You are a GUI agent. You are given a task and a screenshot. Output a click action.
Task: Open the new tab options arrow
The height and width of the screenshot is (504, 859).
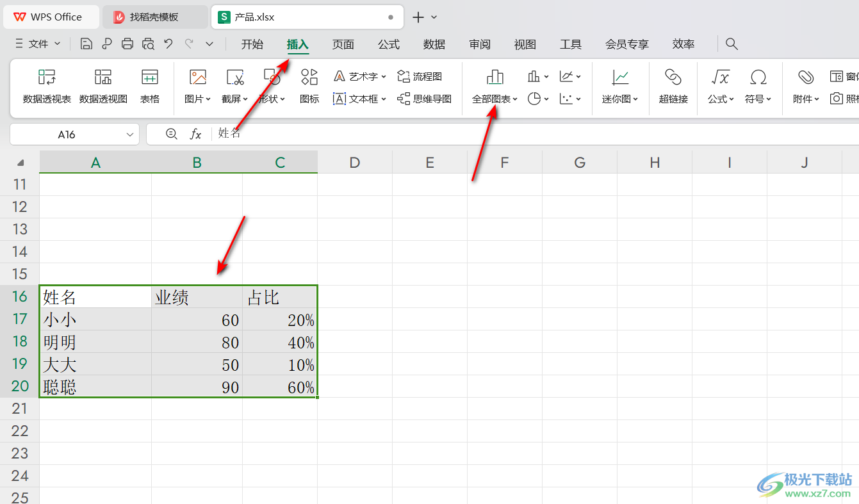click(x=434, y=17)
